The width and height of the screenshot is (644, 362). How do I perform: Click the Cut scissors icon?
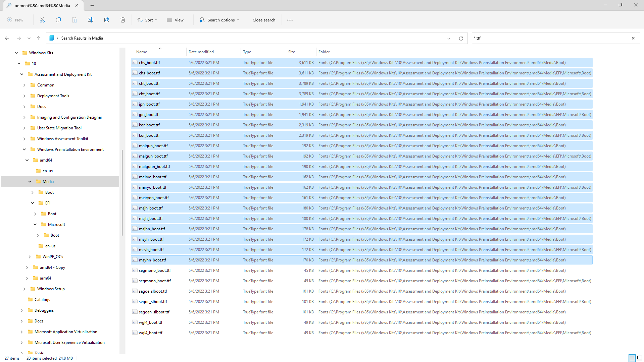(x=42, y=20)
